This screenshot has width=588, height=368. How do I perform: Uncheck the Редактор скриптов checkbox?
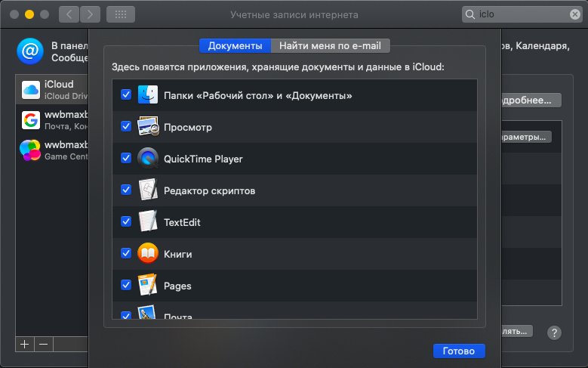(126, 190)
